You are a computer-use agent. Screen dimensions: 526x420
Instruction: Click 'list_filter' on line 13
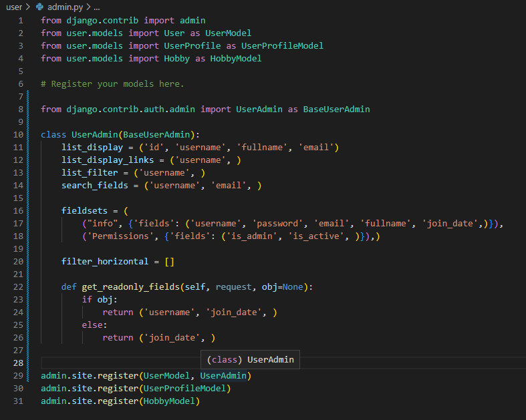tap(90, 173)
